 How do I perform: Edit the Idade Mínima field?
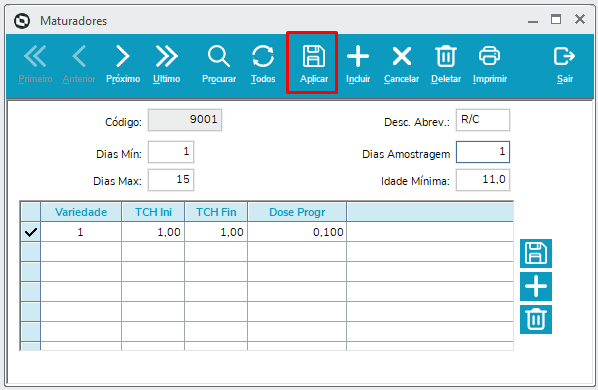click(x=483, y=180)
